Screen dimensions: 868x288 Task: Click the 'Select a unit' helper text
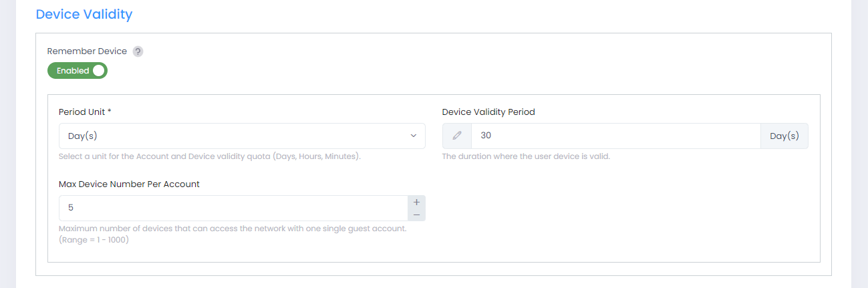(x=210, y=156)
